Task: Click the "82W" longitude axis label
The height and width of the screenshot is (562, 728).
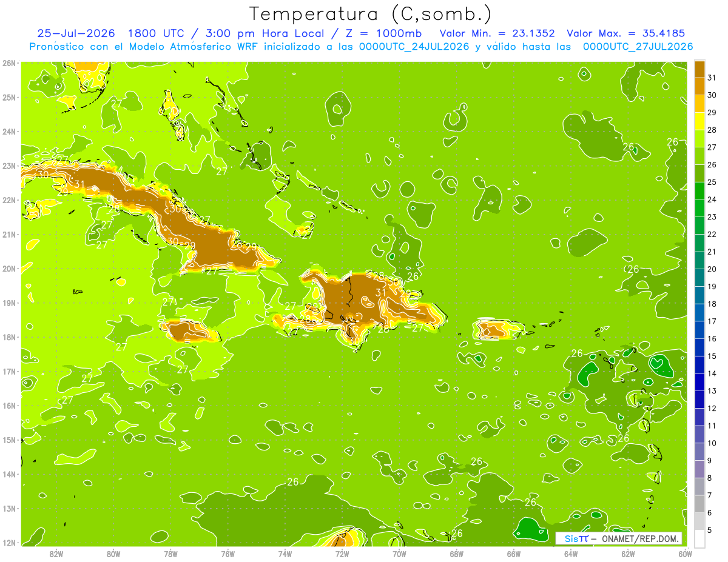Action: click(56, 554)
